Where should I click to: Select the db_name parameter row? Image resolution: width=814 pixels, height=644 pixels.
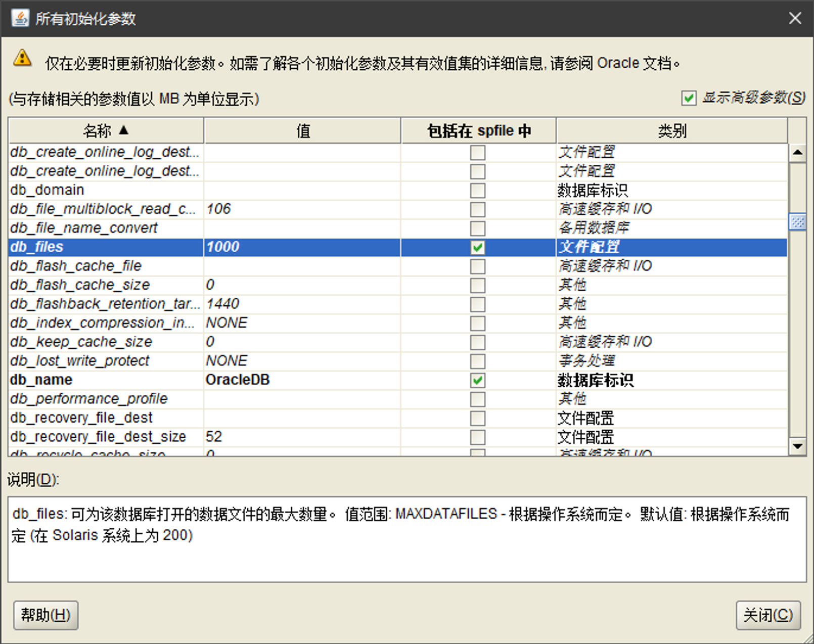coord(106,380)
